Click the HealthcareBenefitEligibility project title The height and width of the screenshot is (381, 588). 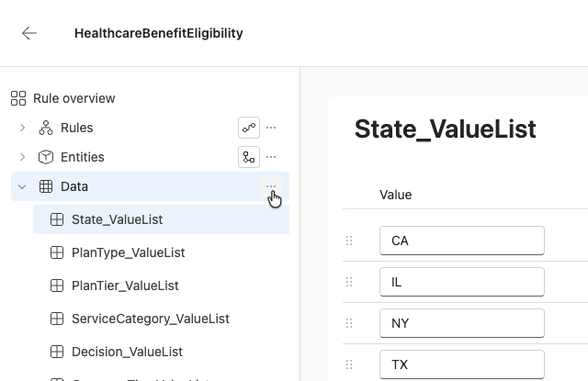[159, 33]
